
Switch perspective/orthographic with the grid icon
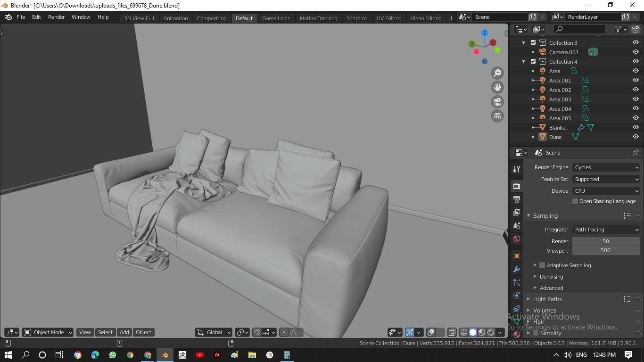click(497, 116)
